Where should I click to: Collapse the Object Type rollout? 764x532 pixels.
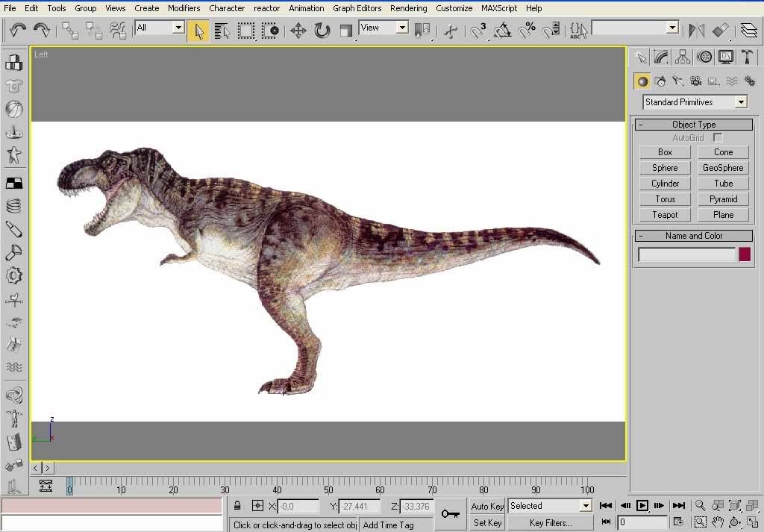click(x=693, y=125)
